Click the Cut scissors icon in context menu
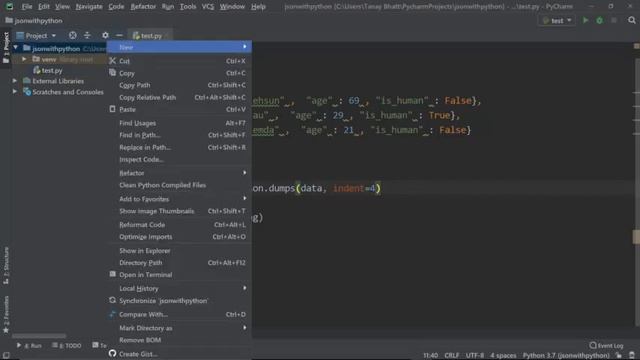 (113, 61)
